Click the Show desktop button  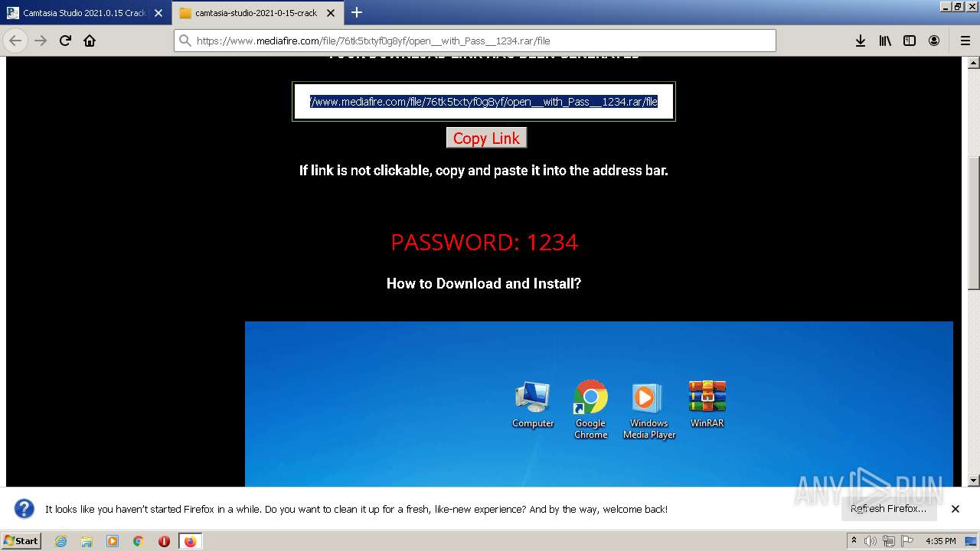pyautogui.click(x=971, y=541)
